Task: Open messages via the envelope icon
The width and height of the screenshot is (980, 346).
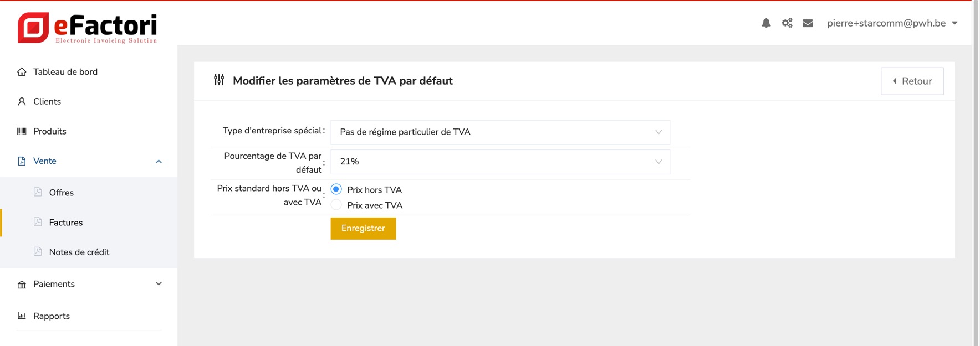Action: (x=808, y=23)
